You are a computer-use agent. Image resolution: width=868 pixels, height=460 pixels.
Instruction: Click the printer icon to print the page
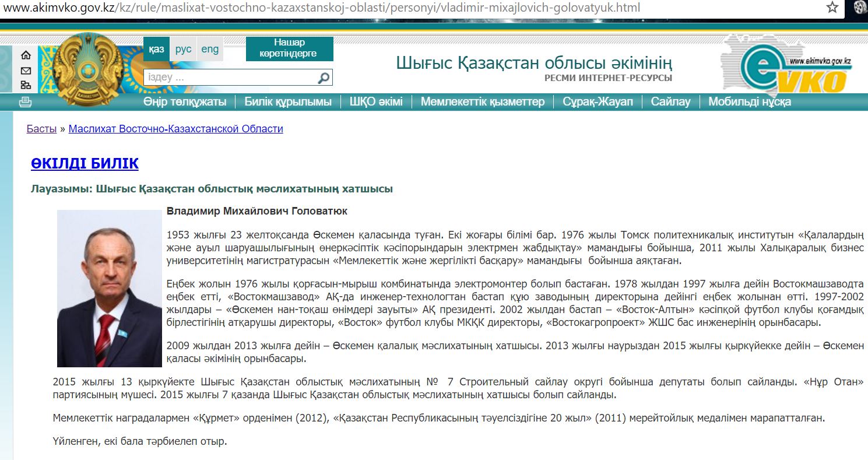click(25, 103)
